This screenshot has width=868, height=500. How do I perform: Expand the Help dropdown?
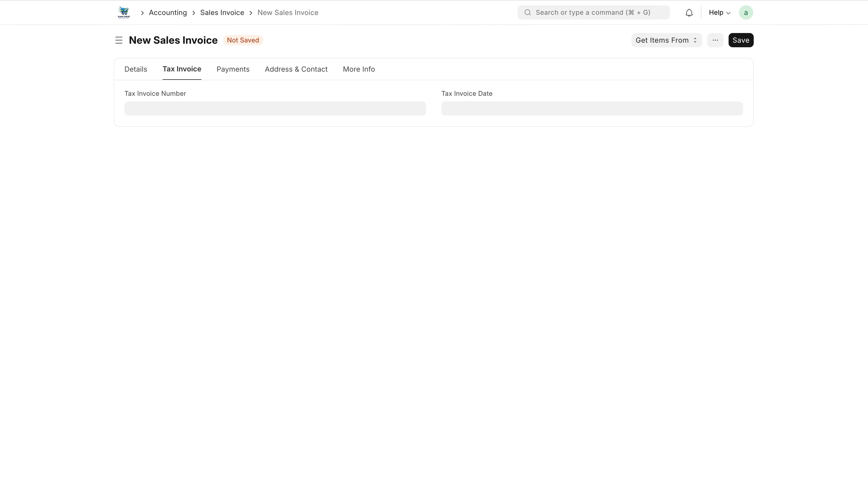click(719, 13)
